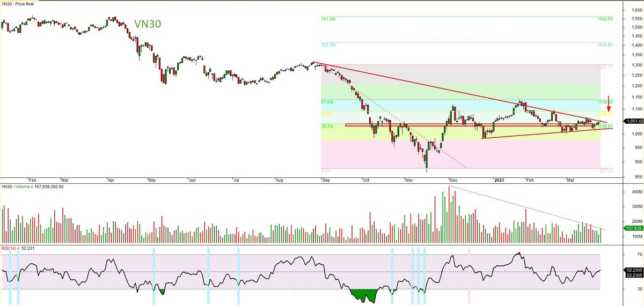644x306 pixels.
Task: Select the 161.8% Fibonacci level label
Action: [328, 19]
